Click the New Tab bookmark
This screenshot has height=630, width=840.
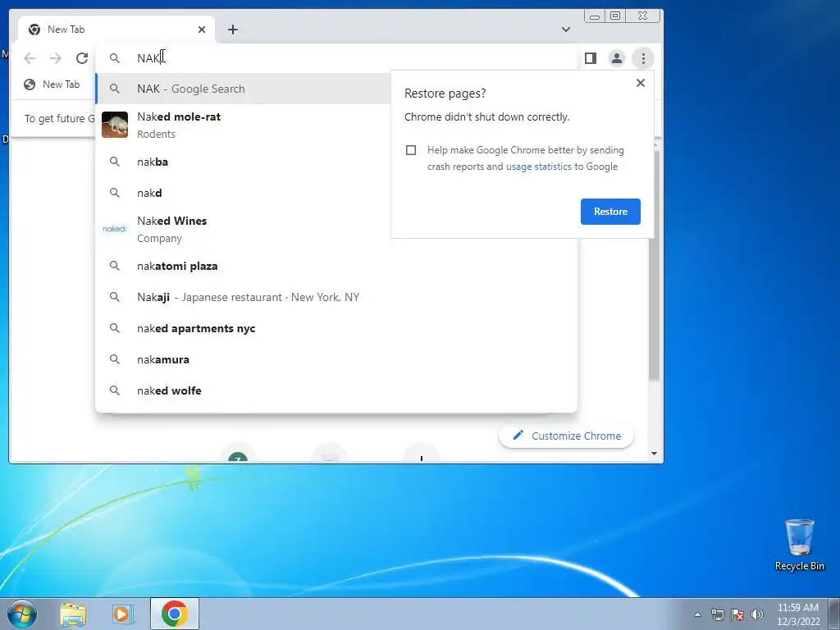52,84
